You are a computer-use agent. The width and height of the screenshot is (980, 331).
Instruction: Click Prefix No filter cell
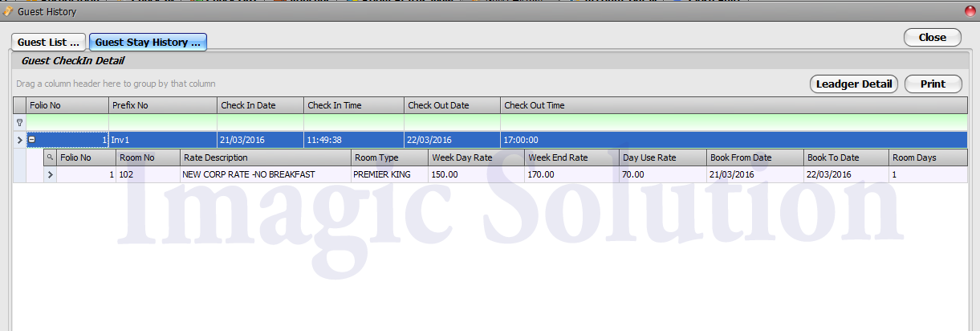[163, 123]
